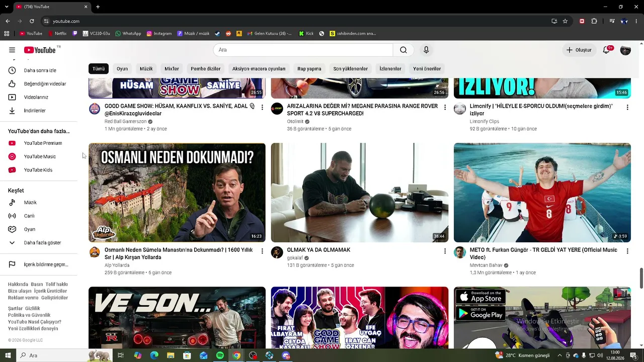Open the Red Bull Gamerszon channel link

click(x=125, y=121)
